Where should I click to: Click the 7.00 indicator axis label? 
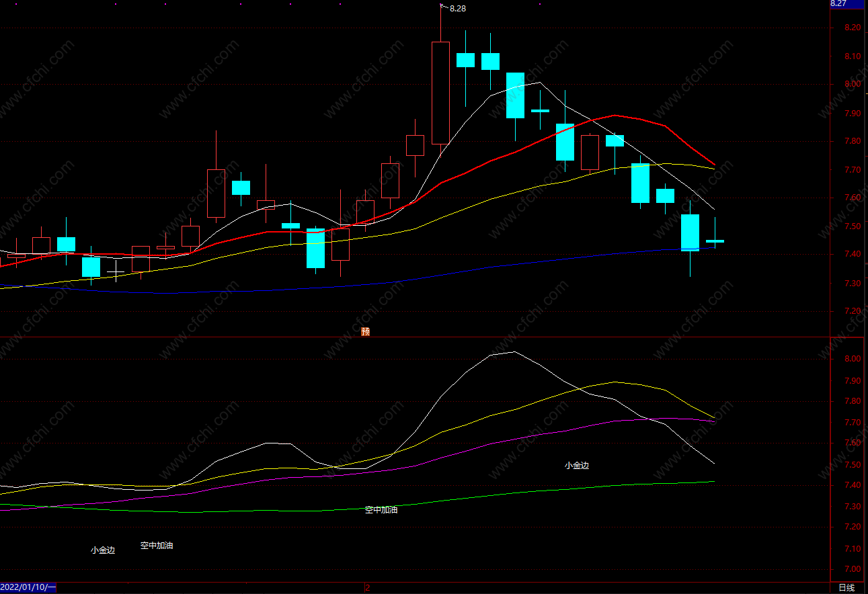[853, 570]
